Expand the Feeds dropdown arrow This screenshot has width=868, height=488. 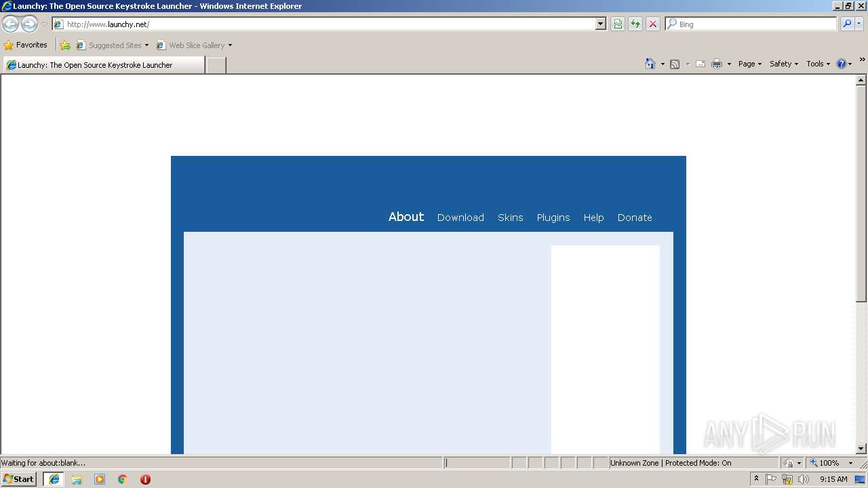pos(687,64)
